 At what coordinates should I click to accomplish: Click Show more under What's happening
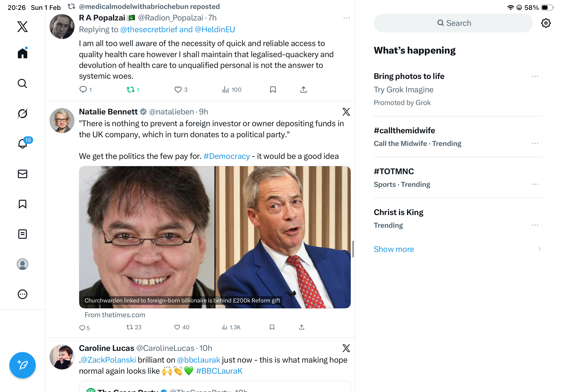394,249
